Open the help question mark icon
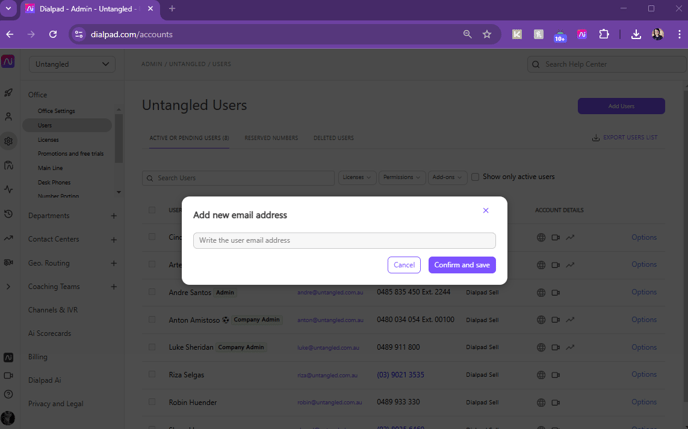This screenshot has width=688, height=429. (x=8, y=394)
